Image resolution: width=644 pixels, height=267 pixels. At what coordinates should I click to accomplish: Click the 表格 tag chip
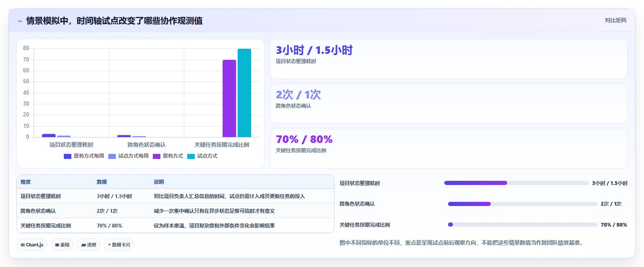tap(62, 245)
